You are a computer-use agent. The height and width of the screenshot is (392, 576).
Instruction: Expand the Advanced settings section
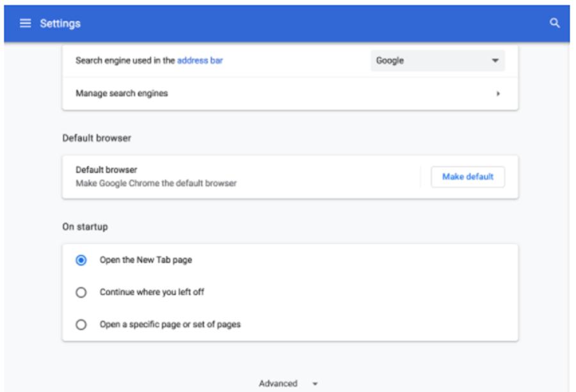pos(278,384)
